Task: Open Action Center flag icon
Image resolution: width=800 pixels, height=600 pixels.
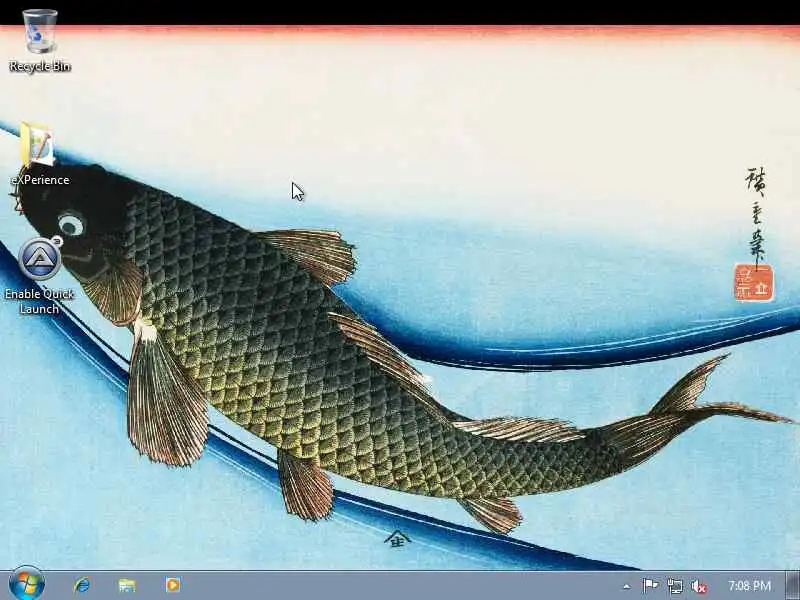Action: (x=649, y=586)
